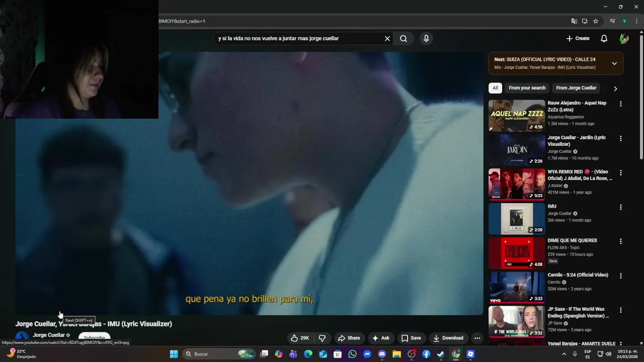Clear the YouTube search box text
The width and height of the screenshot is (644, 362).
tap(387, 39)
